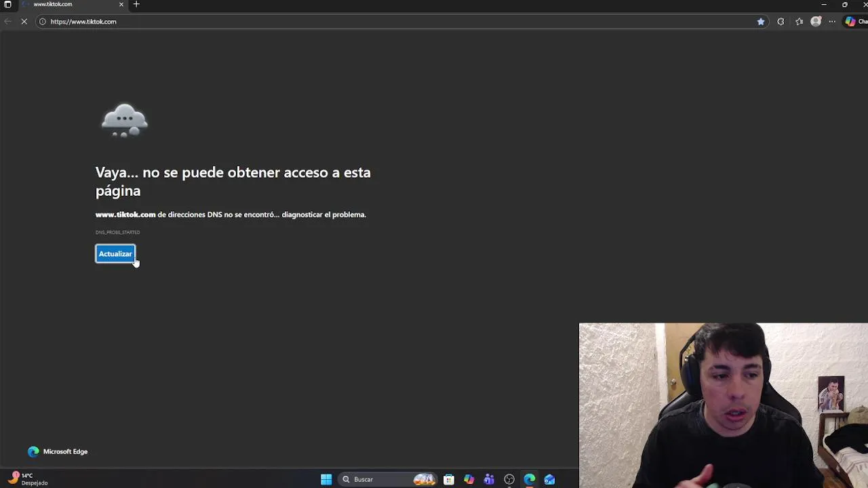Click the DNS_PROBE_STARTED error code text
The width and height of the screenshot is (868, 488).
(x=117, y=232)
